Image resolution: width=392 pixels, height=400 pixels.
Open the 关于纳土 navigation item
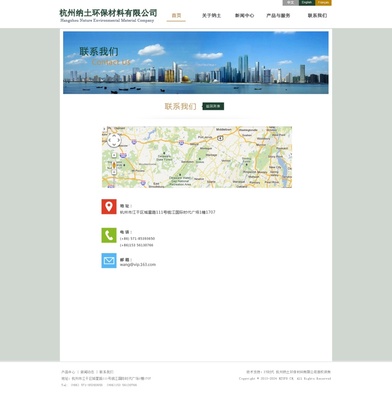[211, 15]
